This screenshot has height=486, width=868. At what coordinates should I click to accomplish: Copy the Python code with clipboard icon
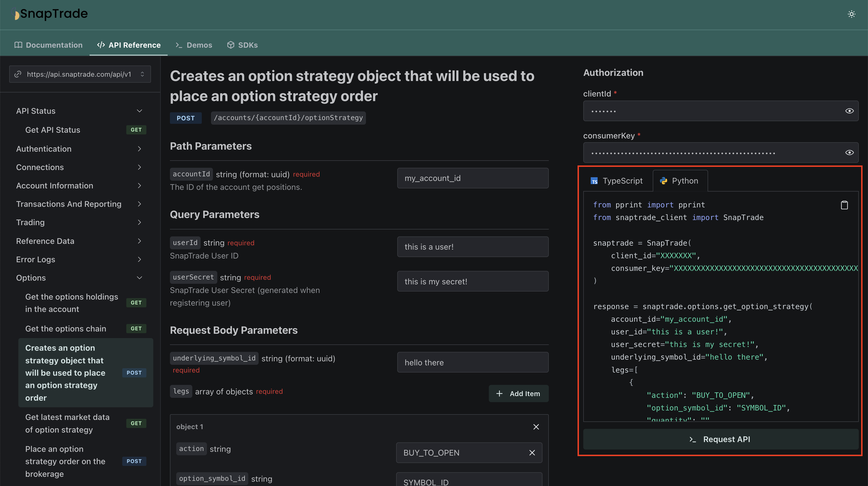point(844,205)
